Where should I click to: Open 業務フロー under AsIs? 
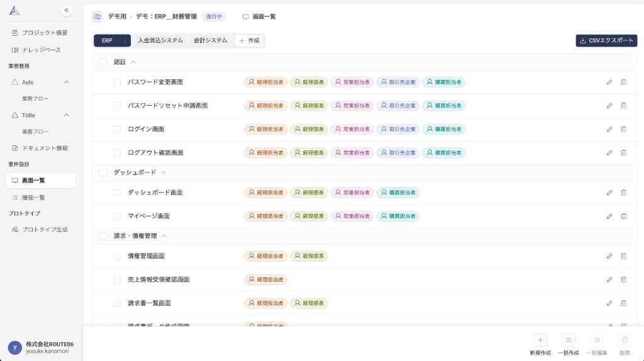pyautogui.click(x=35, y=99)
